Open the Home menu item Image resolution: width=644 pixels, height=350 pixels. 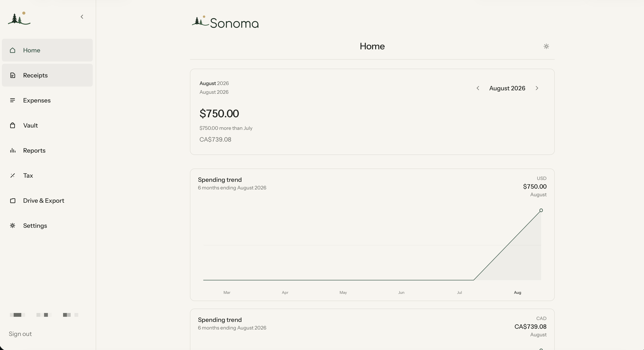pyautogui.click(x=47, y=50)
